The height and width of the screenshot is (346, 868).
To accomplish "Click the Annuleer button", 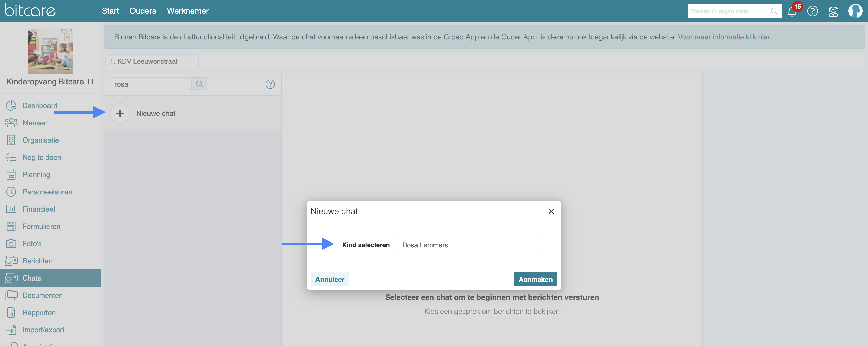I will point(329,279).
